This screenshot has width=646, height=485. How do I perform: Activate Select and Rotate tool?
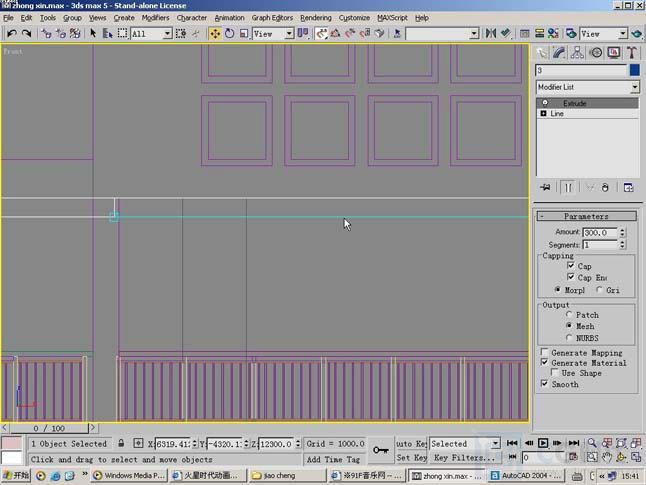pos(229,33)
